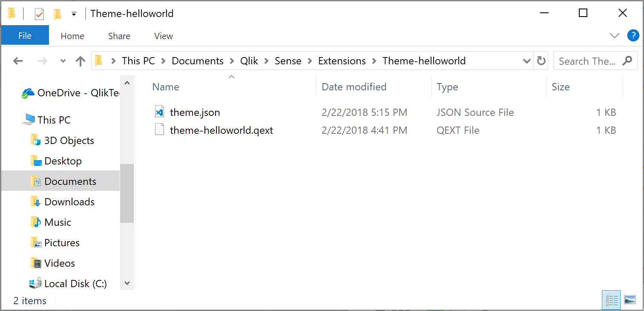The width and height of the screenshot is (644, 311).
Task: Open the blue Help question mark icon
Action: (x=633, y=36)
